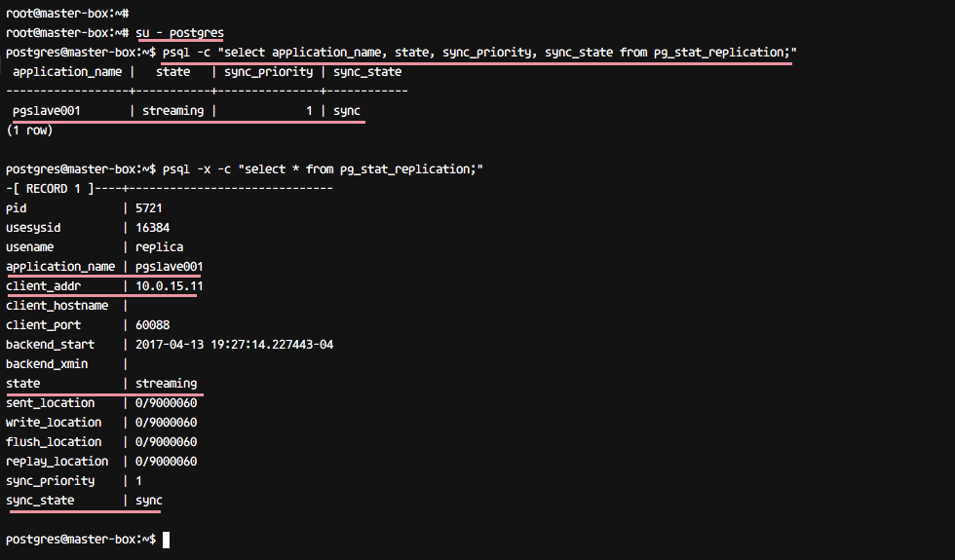Viewport: 955px width, 560px height.
Task: Click the sync_state value 'sync' in the record
Action: tap(148, 501)
